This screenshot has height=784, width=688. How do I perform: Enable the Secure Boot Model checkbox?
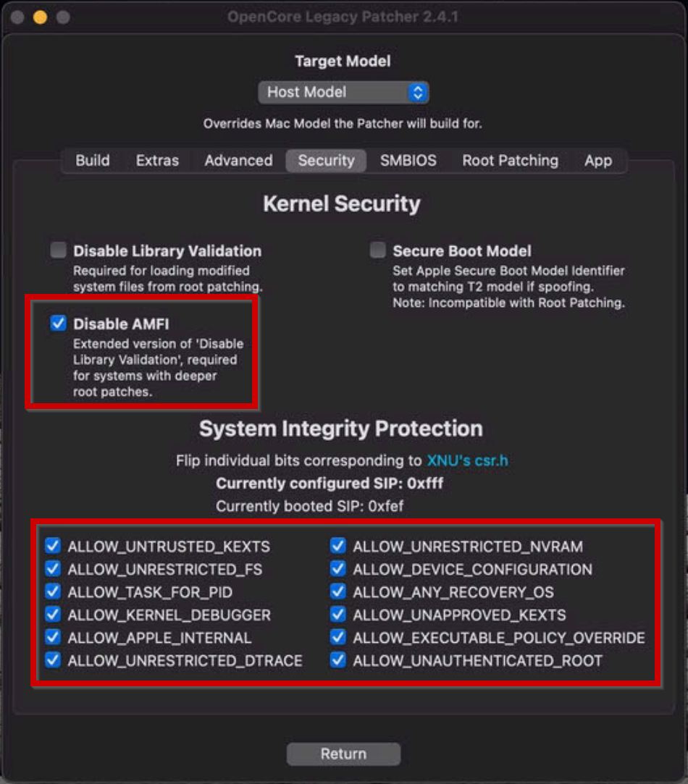[378, 250]
